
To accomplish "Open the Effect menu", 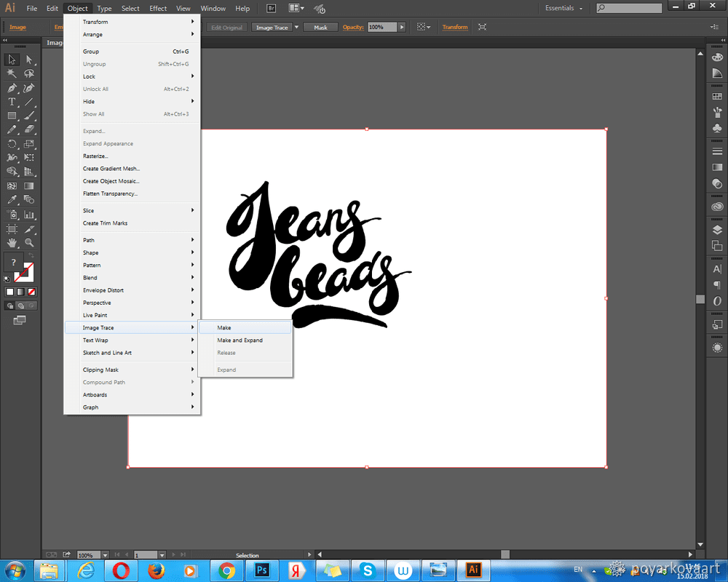I will pyautogui.click(x=158, y=8).
